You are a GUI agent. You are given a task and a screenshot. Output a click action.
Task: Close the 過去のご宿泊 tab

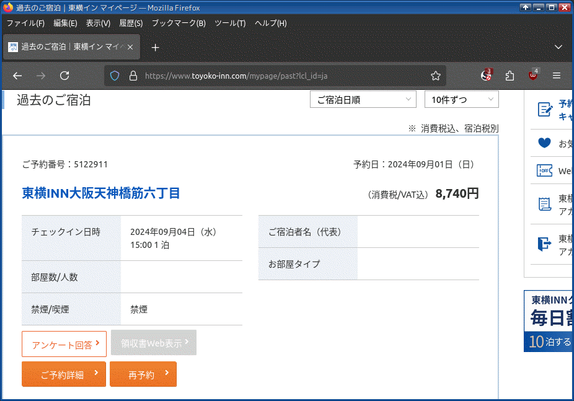point(130,47)
